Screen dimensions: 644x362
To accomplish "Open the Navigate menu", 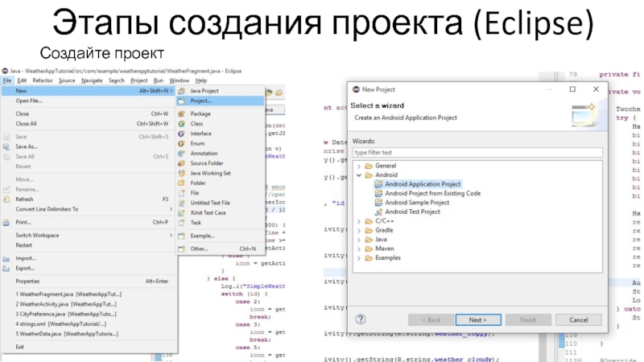I will [92, 80].
